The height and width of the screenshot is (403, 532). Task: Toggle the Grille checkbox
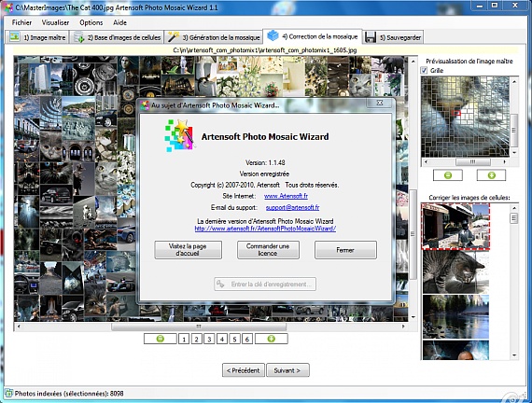(x=424, y=70)
